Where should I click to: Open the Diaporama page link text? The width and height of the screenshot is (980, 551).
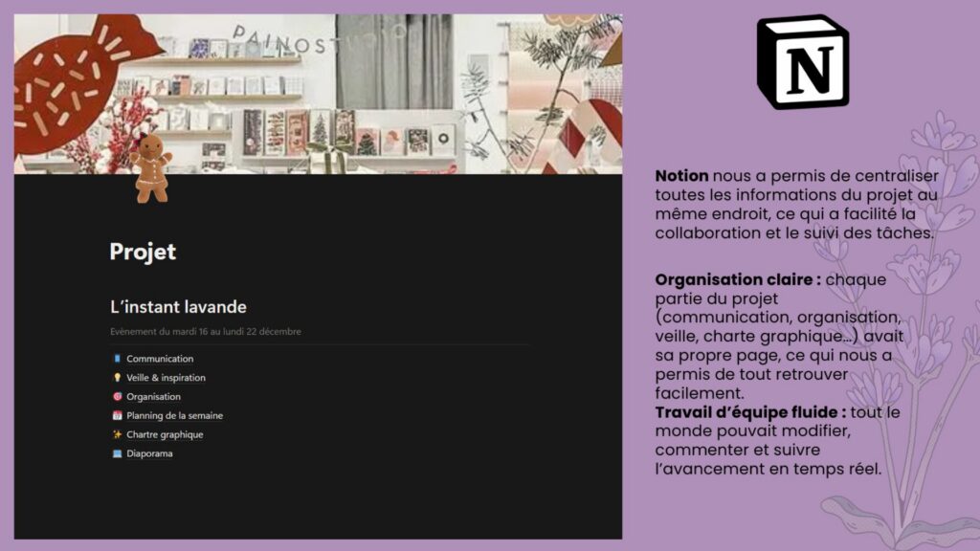(x=149, y=454)
